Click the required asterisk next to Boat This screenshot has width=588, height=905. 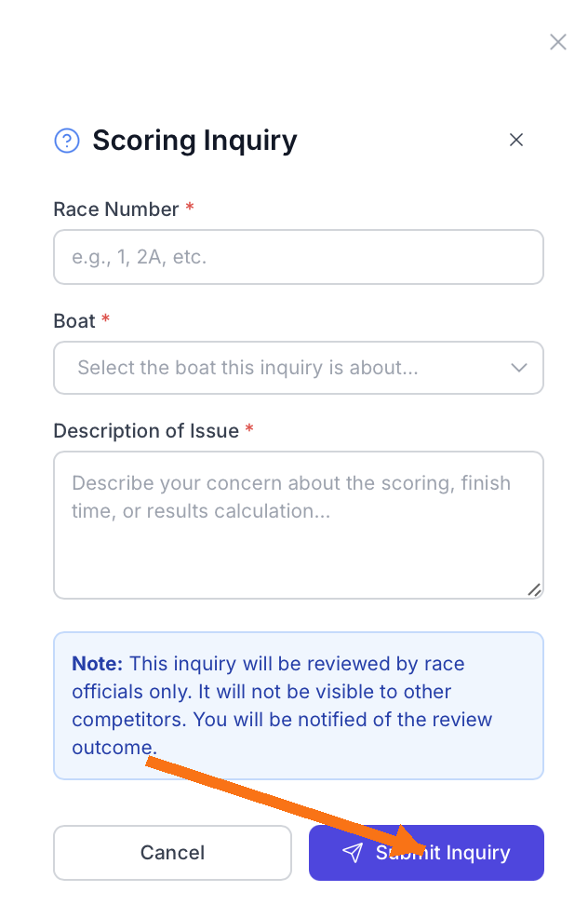click(x=103, y=320)
